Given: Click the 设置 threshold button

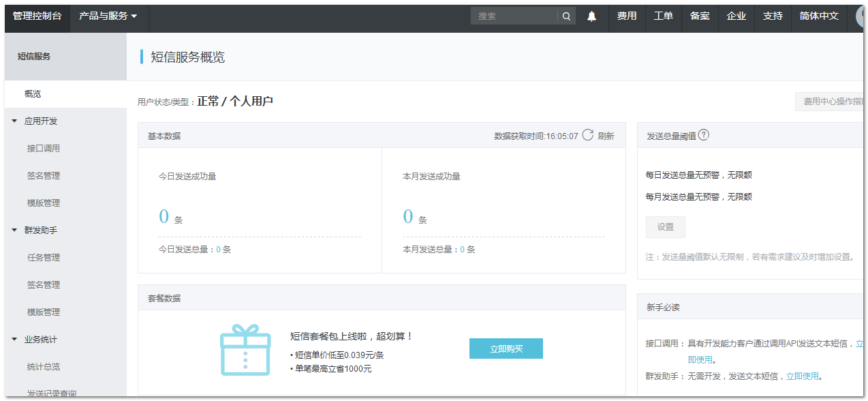Looking at the screenshot, I should click(x=665, y=227).
